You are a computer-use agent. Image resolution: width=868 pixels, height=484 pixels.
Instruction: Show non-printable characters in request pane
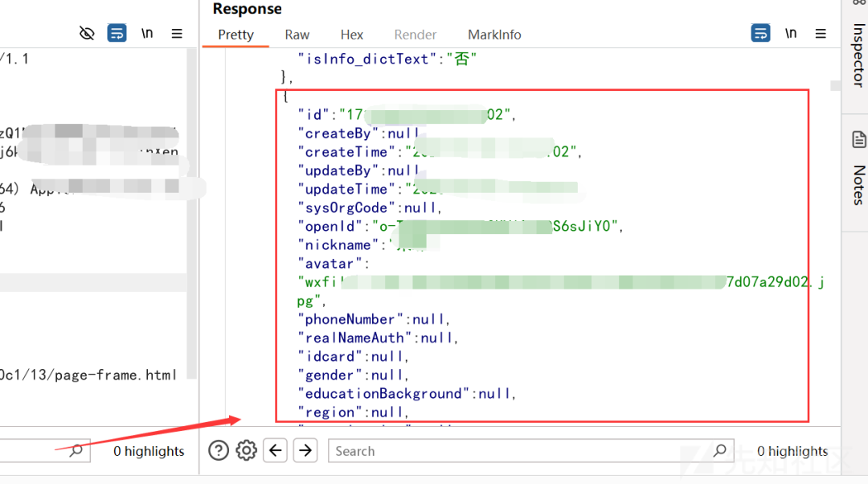click(x=147, y=33)
